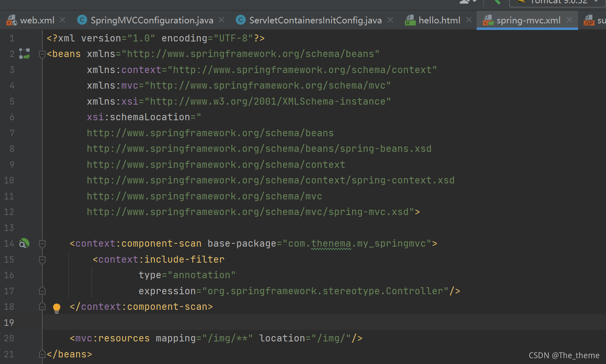Image resolution: width=606 pixels, height=364 pixels.
Task: Click the yellow light bulb intention icon
Action: (x=57, y=308)
